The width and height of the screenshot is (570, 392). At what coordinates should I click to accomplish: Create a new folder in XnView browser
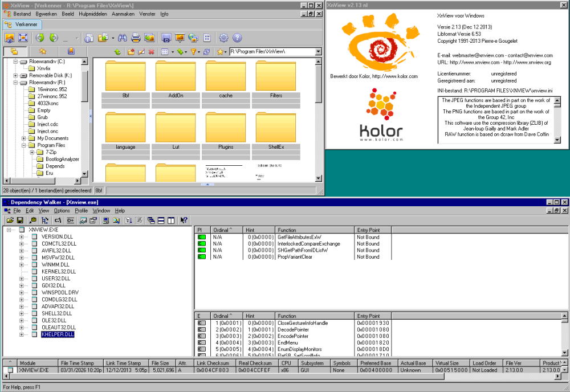pyautogui.click(x=131, y=52)
